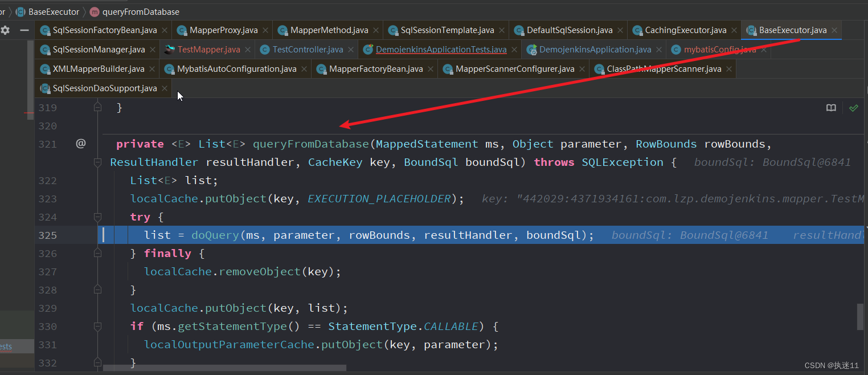The width and height of the screenshot is (868, 375).
Task: Close the MapperMethod.java tab
Action: tap(376, 30)
